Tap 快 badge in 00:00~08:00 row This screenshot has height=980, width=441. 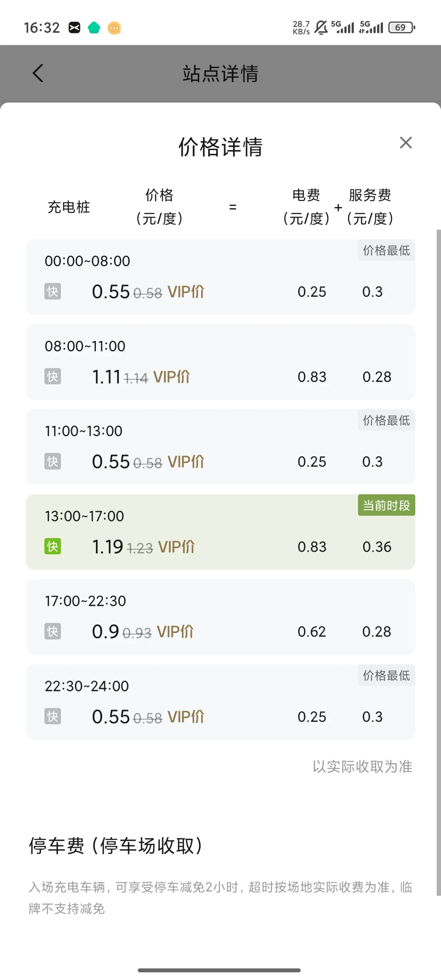point(53,291)
